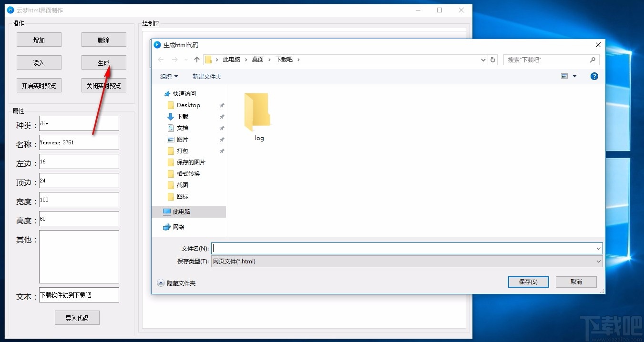The width and height of the screenshot is (644, 342).
Task: Open the 组织 dropdown menu
Action: pyautogui.click(x=168, y=76)
